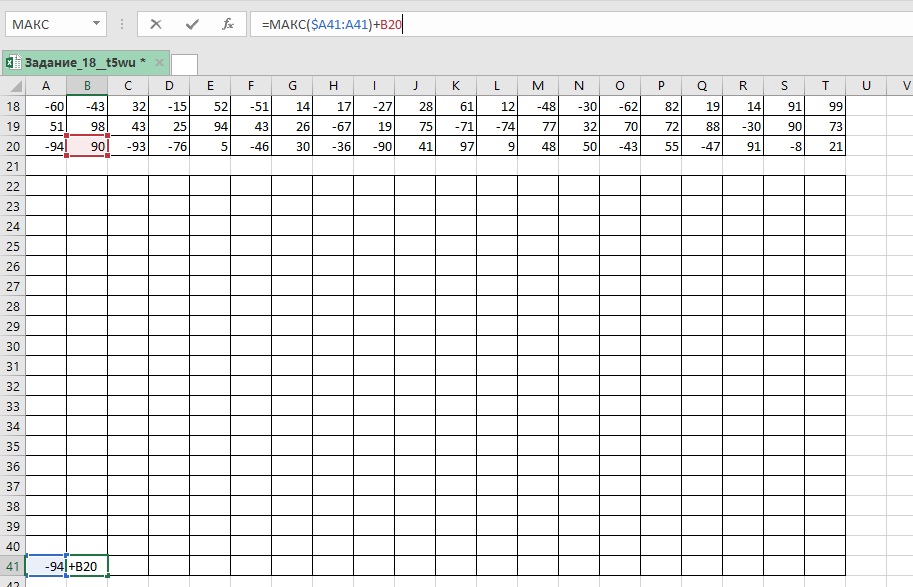Cancel the formula entry with the X icon
913x587 pixels.
[x=155, y=24]
